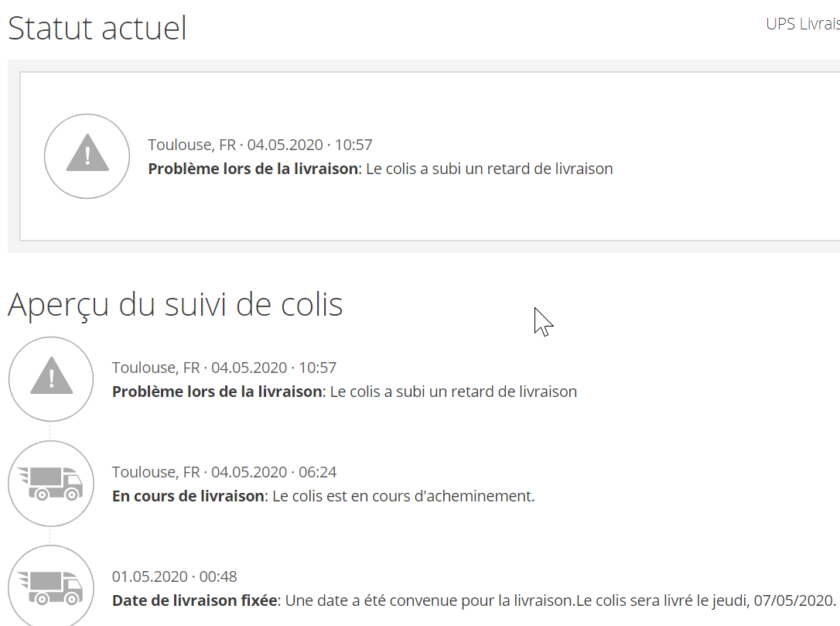Open the UPS Livraison link

click(802, 23)
